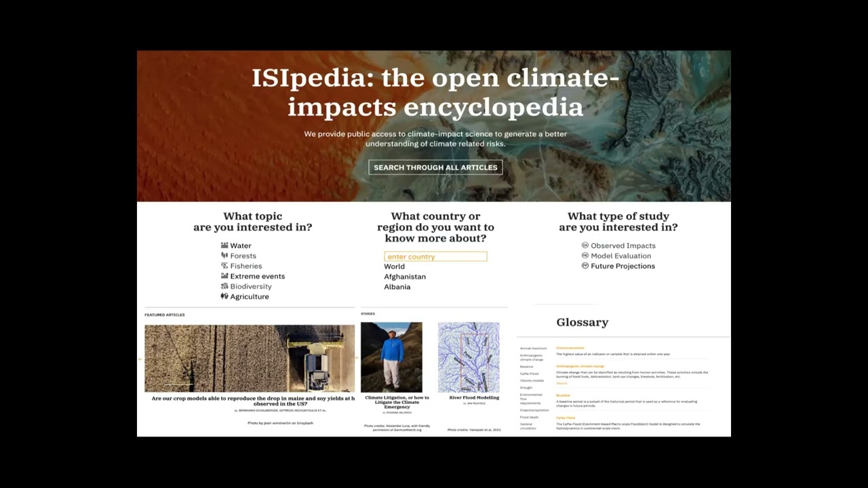Viewport: 868px width, 488px height.
Task: Click 'Photo by jean wimmerlin on Unsplash' credit
Action: point(280,423)
